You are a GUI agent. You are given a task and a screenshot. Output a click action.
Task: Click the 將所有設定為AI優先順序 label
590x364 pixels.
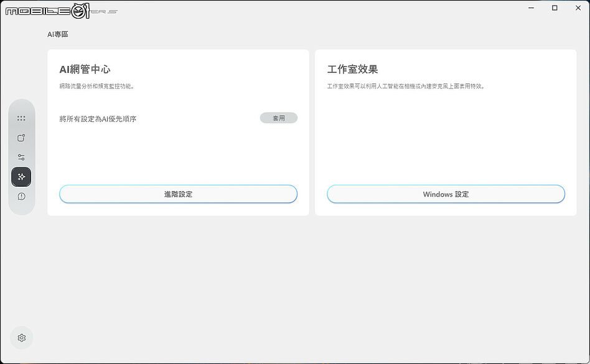click(98, 119)
